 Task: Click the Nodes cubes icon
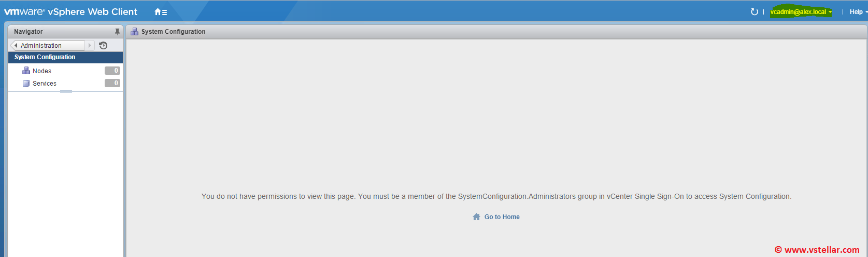coord(26,71)
